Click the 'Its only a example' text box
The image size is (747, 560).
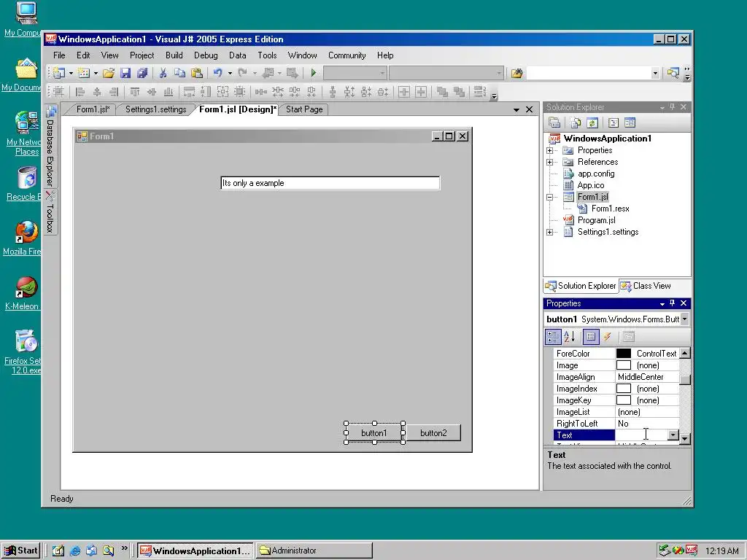coord(330,183)
